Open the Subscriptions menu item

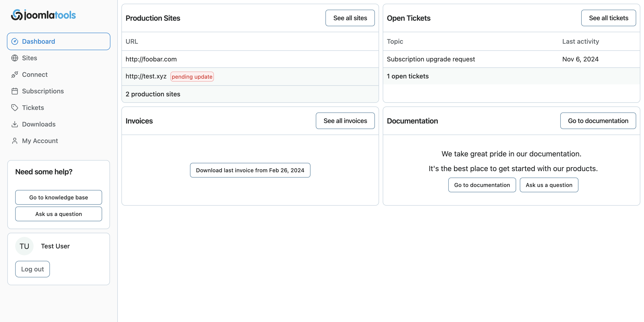click(x=43, y=91)
